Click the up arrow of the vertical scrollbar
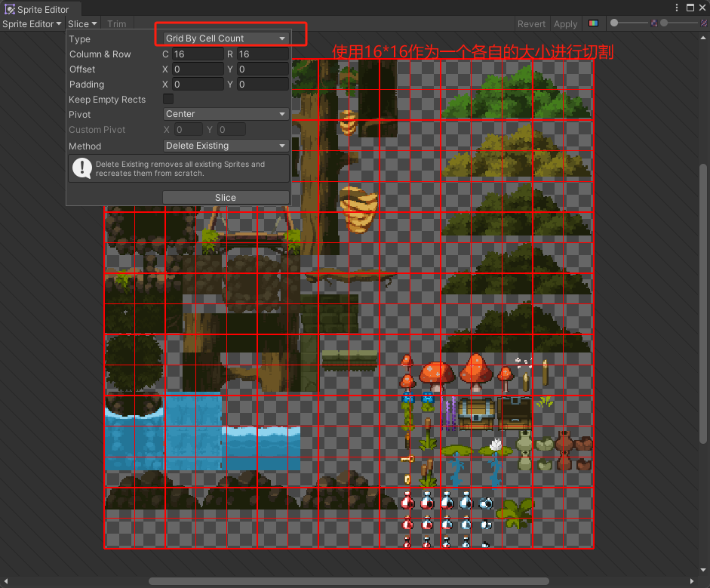 702,38
